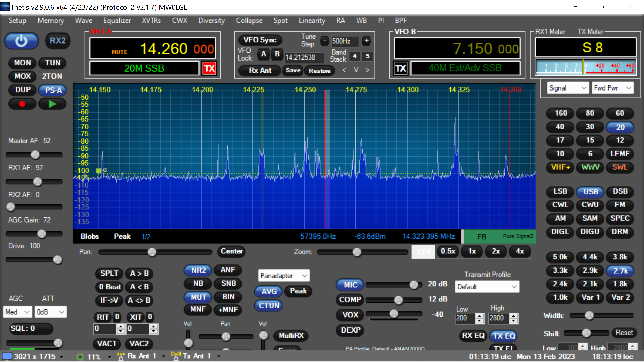Lock VFO B with the B button
The image size is (644, 362).
277,54
